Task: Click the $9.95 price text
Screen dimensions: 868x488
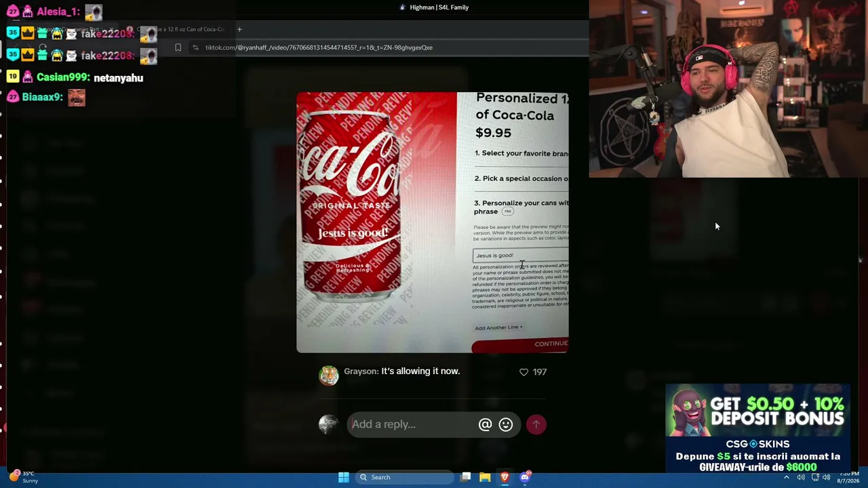Action: pos(493,133)
